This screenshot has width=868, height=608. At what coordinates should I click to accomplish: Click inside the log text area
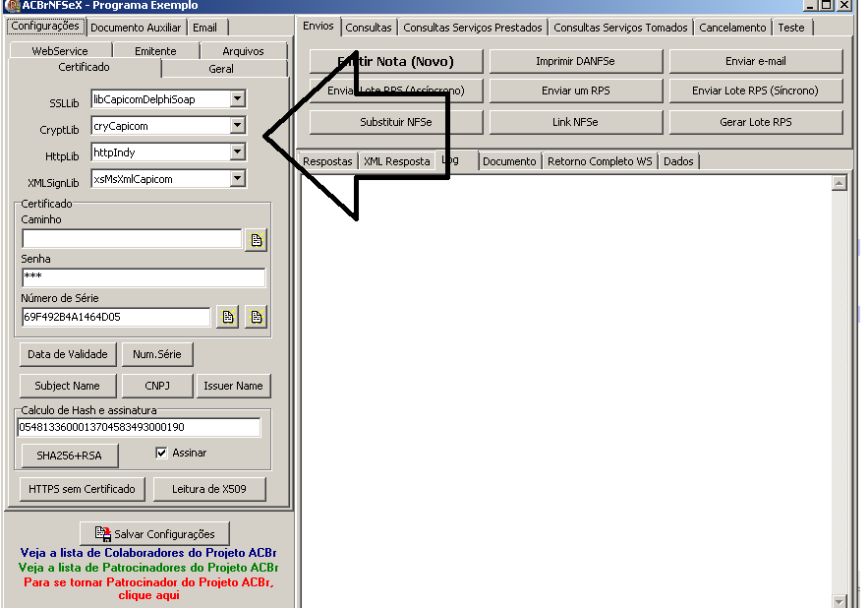pyautogui.click(x=566, y=391)
